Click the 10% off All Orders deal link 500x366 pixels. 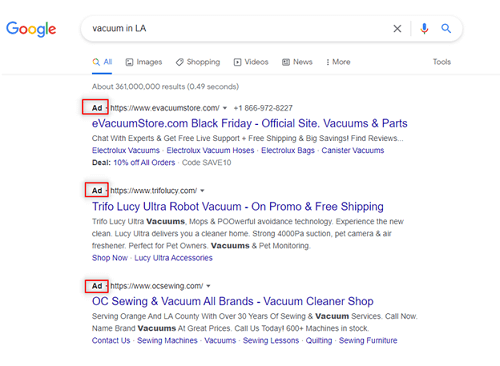point(144,163)
